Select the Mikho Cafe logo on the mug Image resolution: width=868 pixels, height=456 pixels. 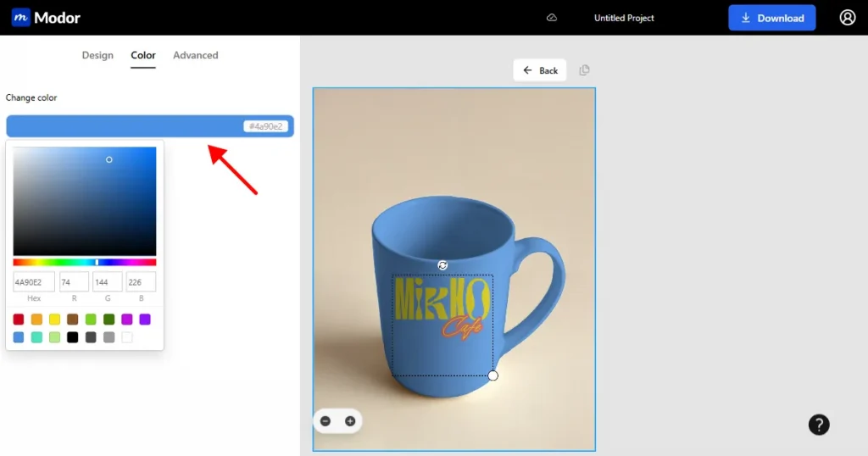click(442, 308)
